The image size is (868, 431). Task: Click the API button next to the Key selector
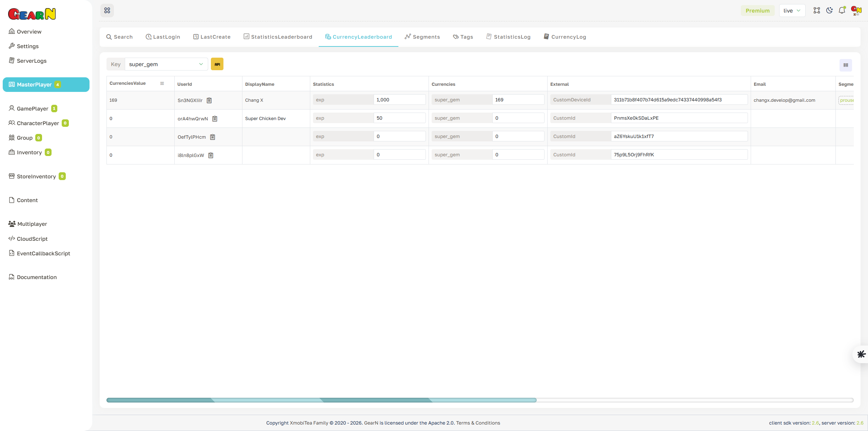pos(217,64)
